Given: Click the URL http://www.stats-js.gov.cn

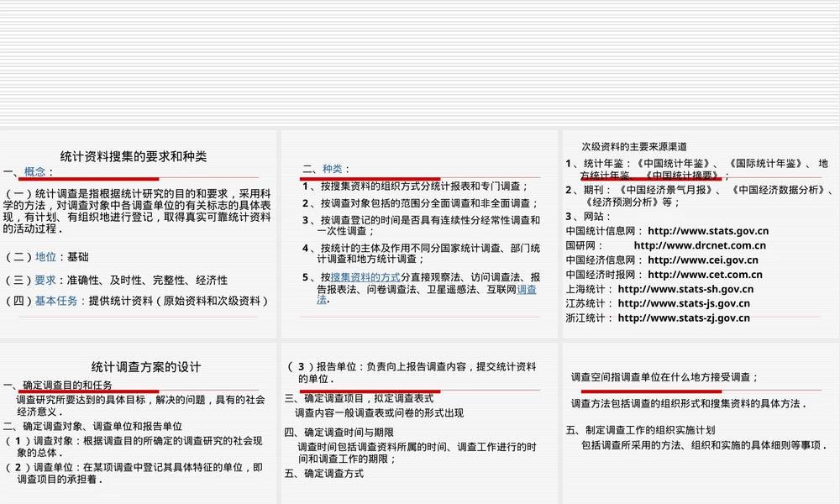Looking at the screenshot, I should [684, 303].
